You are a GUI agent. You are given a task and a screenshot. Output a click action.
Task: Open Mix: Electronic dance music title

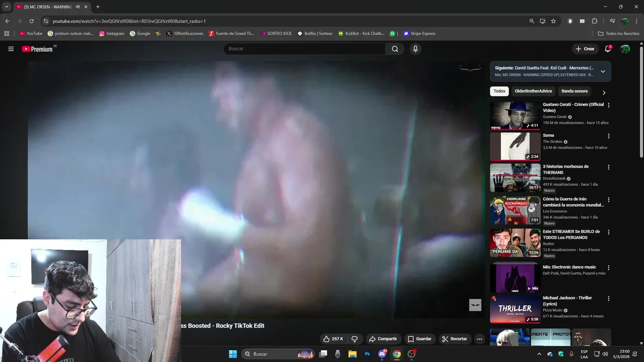(570, 267)
